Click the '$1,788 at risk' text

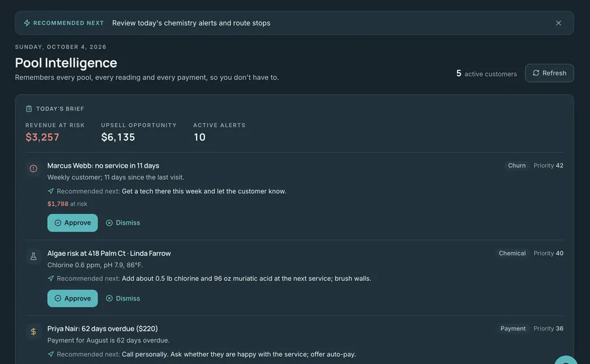(x=68, y=204)
